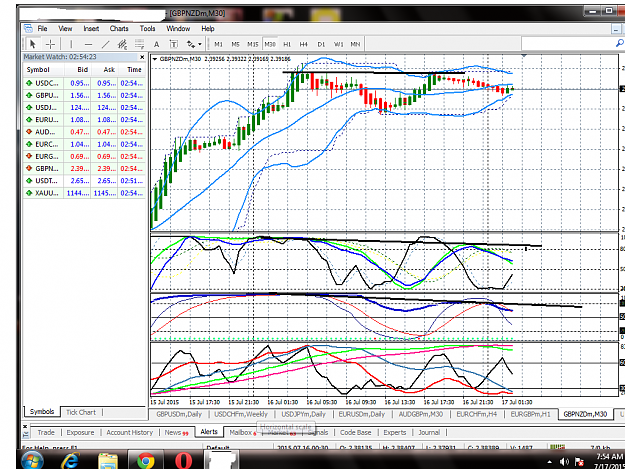Click the Ask column header
The image size is (625, 469).
coord(104,70)
